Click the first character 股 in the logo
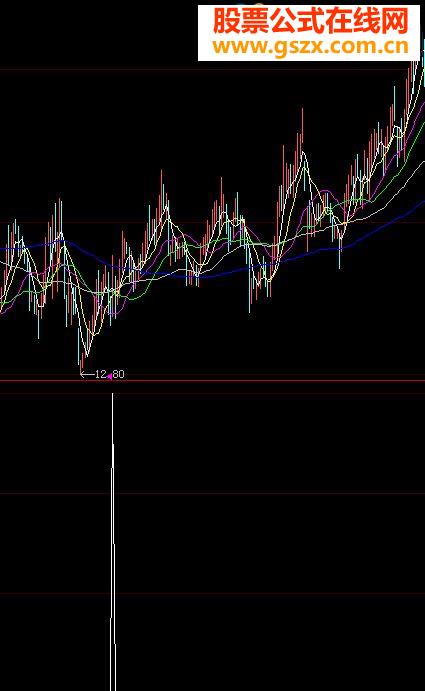 click(x=227, y=21)
